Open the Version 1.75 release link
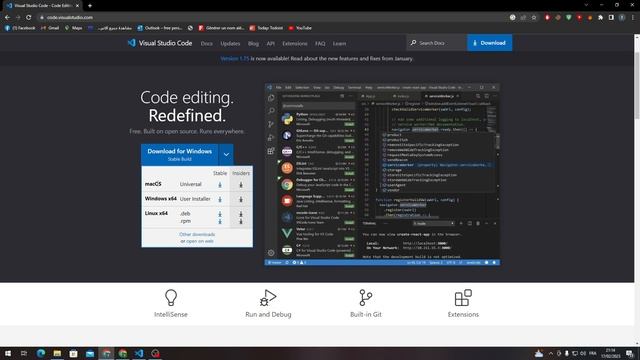Image resolution: width=640 pixels, height=360 pixels. click(235, 59)
